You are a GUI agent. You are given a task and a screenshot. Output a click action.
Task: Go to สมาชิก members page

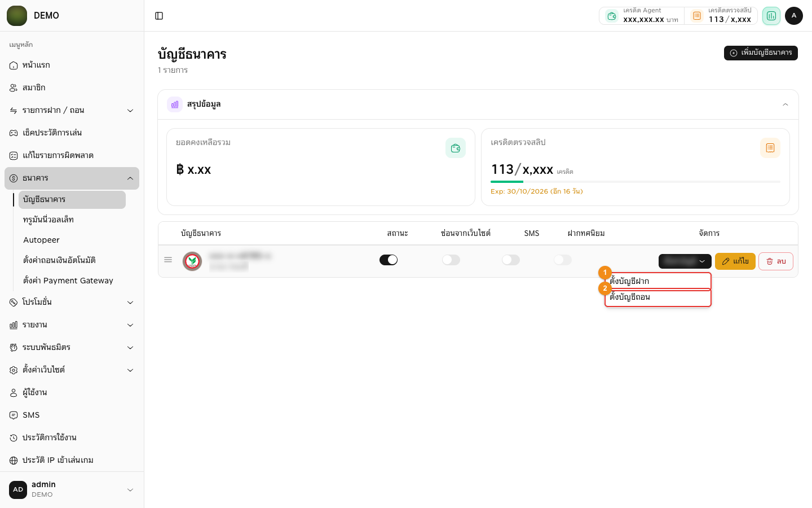coord(72,88)
